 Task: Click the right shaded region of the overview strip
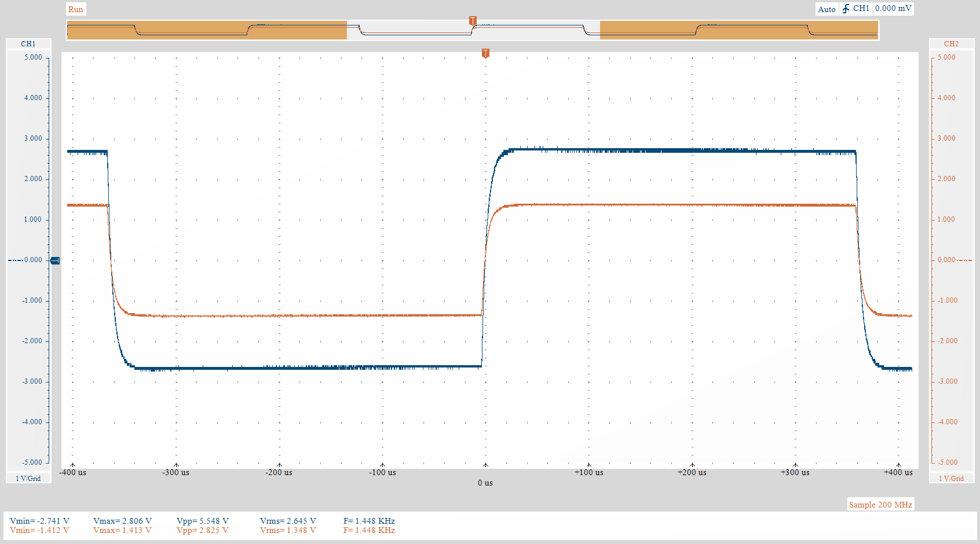(739, 30)
